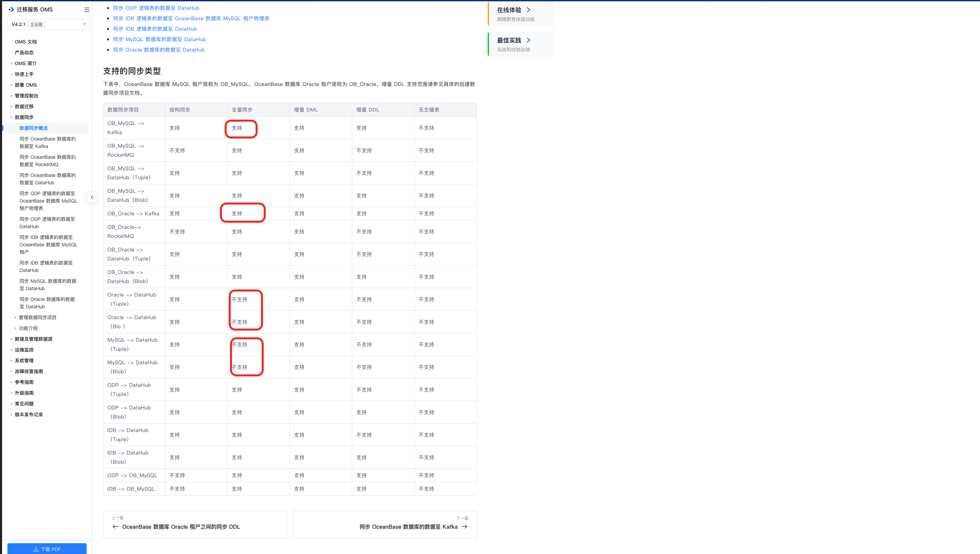This screenshot has width=980, height=554.
Task: Collapse the sidebar with the left chevron
Action: tap(92, 197)
